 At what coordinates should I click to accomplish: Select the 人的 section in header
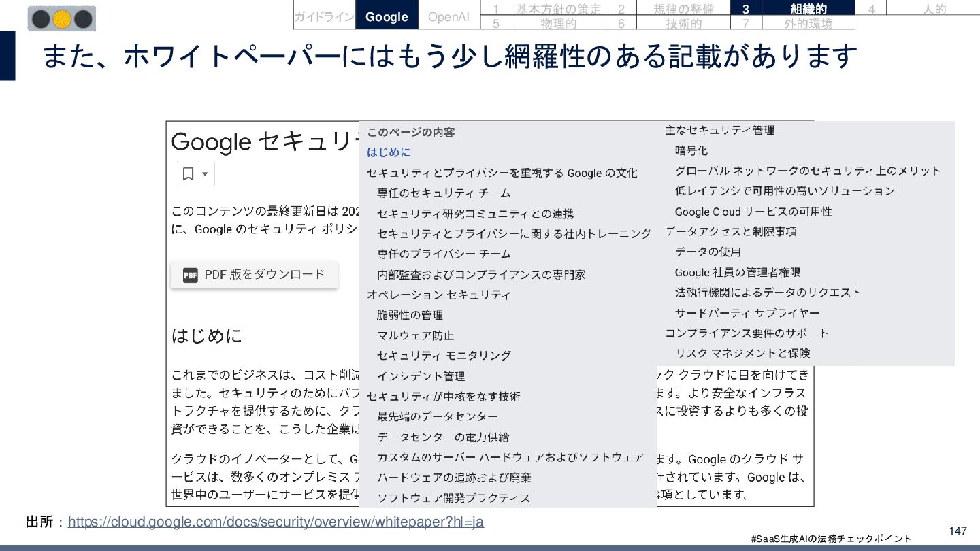coord(934,9)
